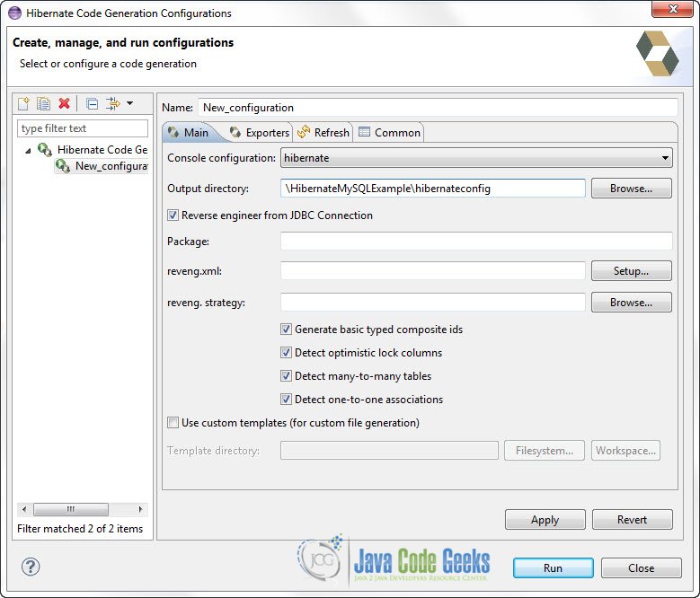Screen dimensions: 700x598
Task: Click the Run button
Action: [x=554, y=567]
